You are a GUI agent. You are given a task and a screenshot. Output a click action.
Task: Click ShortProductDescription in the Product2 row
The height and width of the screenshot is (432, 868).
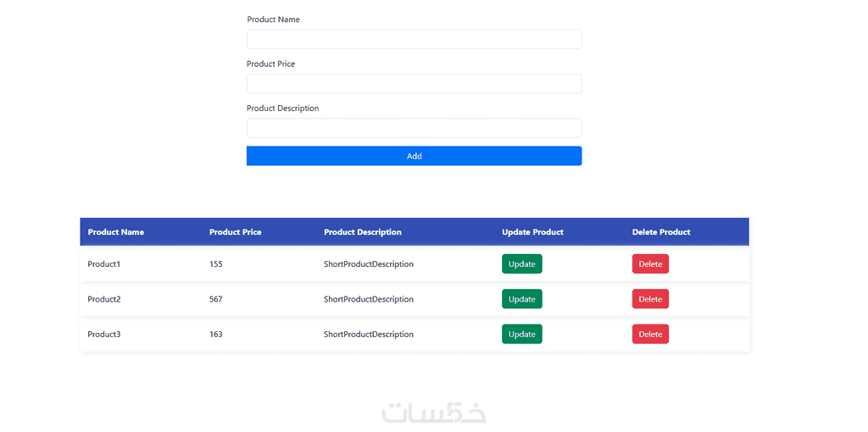[x=369, y=299]
